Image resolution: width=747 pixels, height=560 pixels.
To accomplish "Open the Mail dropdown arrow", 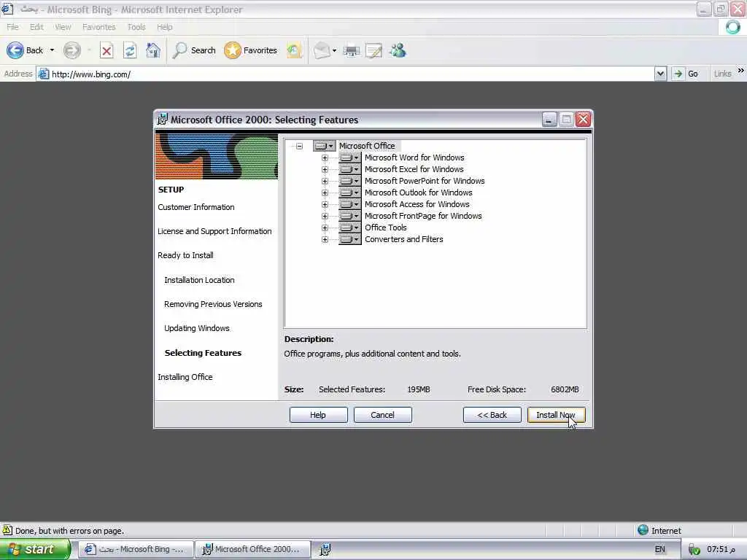I will (334, 50).
